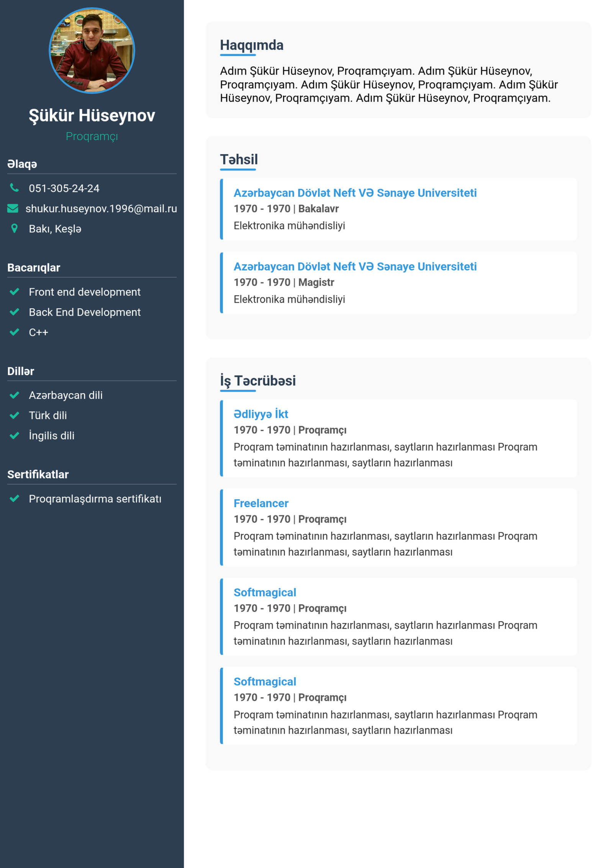Click the Bakalavr university title
The image size is (613, 868).
[x=355, y=193]
